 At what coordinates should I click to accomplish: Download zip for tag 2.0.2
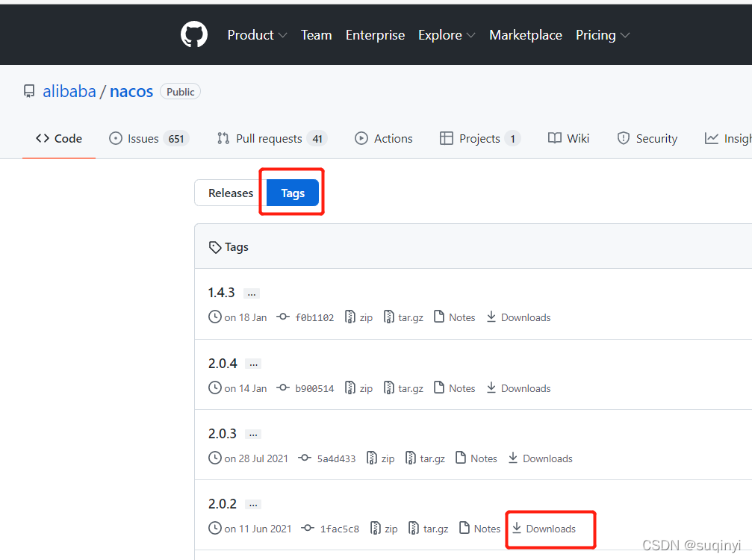(x=384, y=529)
